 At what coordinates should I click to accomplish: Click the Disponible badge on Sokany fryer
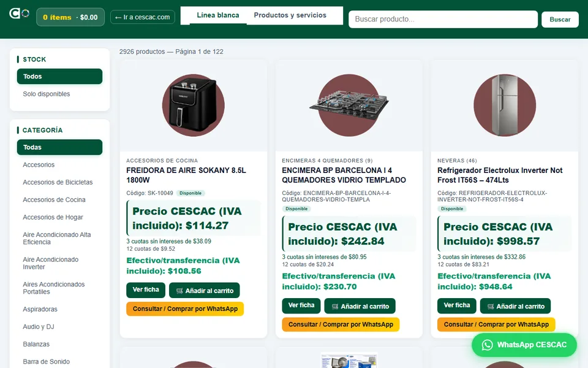[190, 193]
